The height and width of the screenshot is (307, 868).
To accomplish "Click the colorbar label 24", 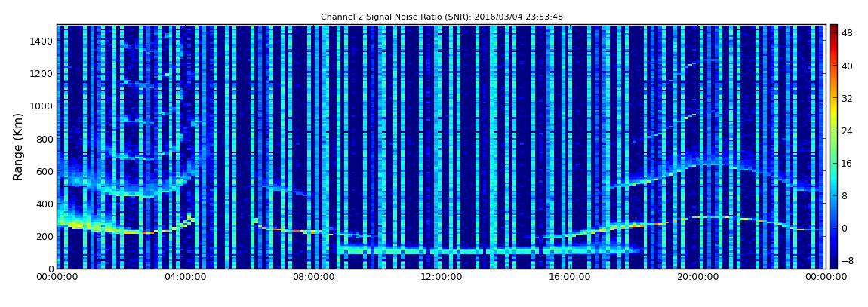I will [x=847, y=130].
